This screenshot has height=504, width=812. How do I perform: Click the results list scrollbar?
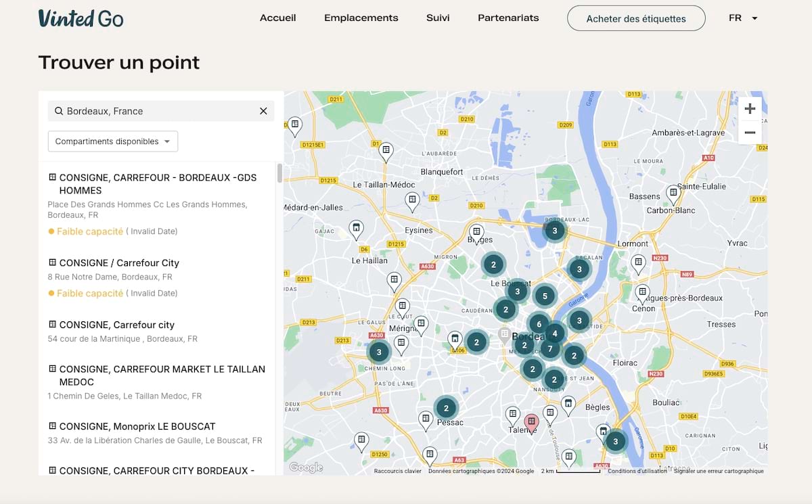coord(279,173)
